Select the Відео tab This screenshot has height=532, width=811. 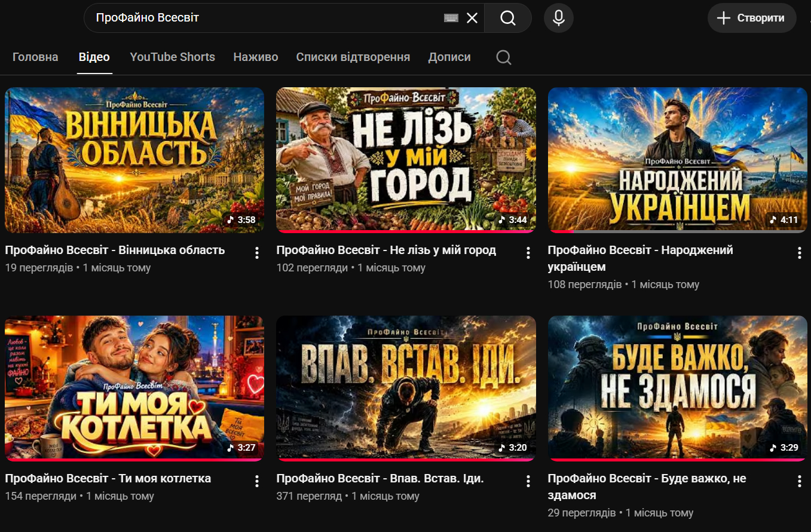pyautogui.click(x=94, y=57)
